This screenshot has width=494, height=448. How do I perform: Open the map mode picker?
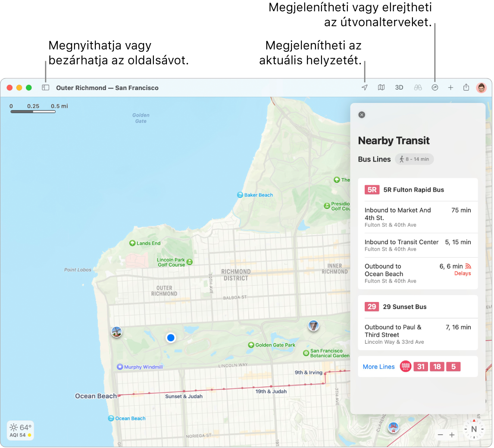pyautogui.click(x=381, y=87)
